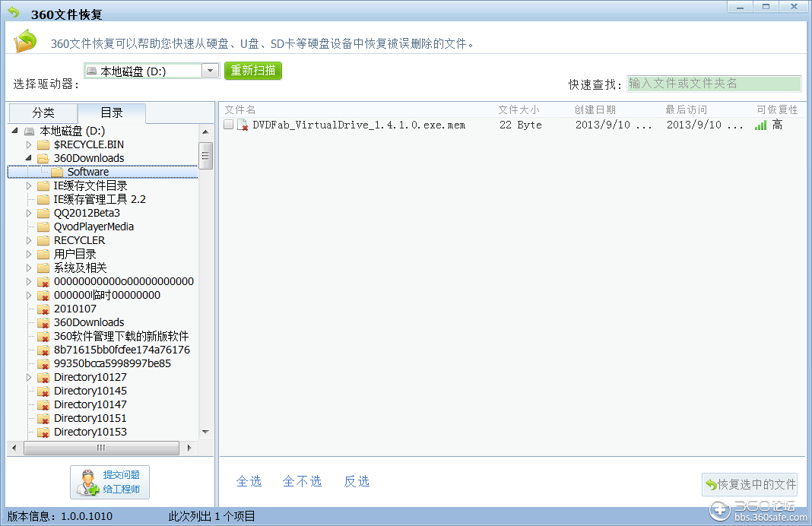812x526 pixels.
Task: Switch to the 目录 tab
Action: click(112, 112)
